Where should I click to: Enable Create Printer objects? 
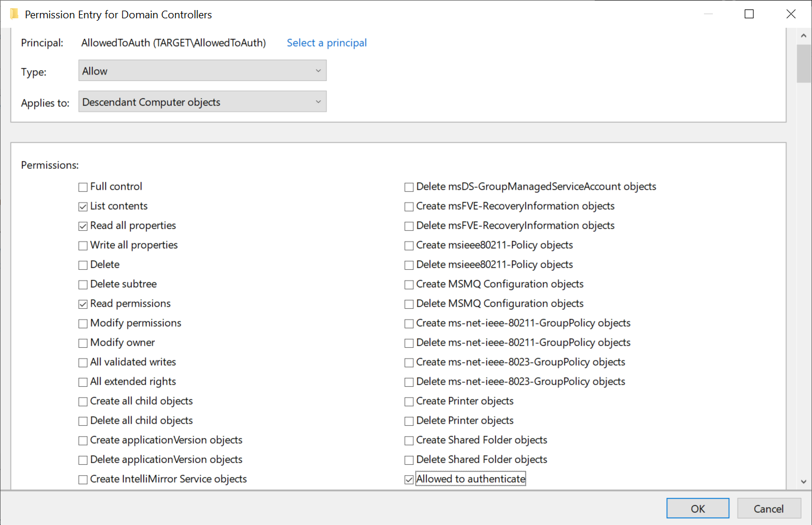(409, 402)
